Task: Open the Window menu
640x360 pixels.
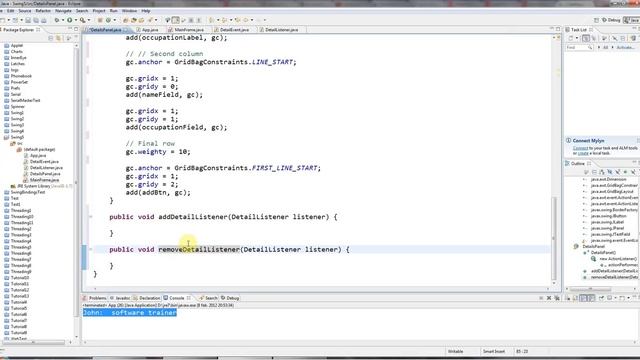Action: pyautogui.click(x=129, y=11)
